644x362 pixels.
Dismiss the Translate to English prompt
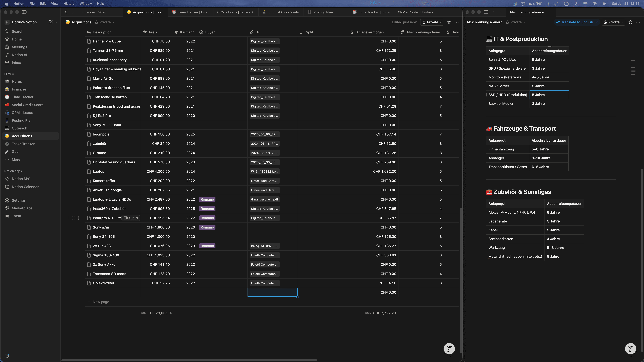[x=596, y=22]
